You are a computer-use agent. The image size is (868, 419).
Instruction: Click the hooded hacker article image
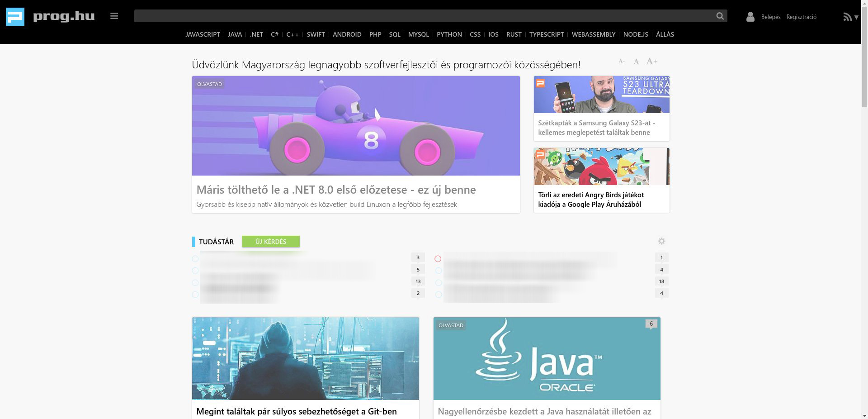click(306, 358)
